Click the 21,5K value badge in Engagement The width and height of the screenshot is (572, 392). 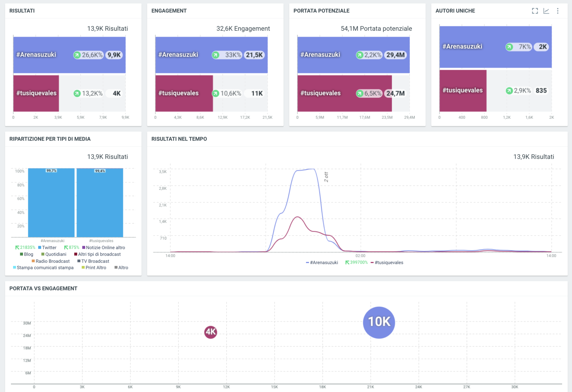click(254, 55)
